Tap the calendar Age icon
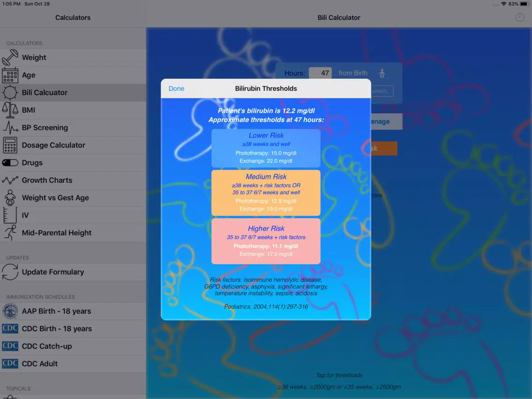Screen dimensions: 532x399 pos(10,75)
